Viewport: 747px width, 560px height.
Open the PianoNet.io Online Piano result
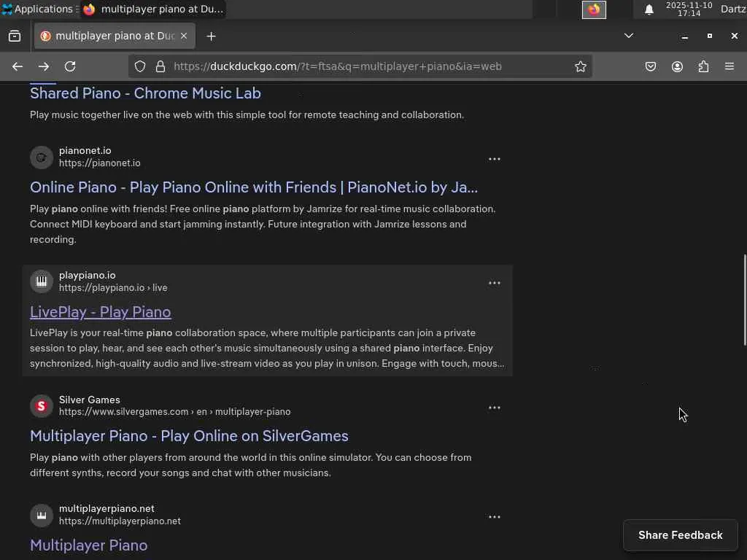pos(253,187)
